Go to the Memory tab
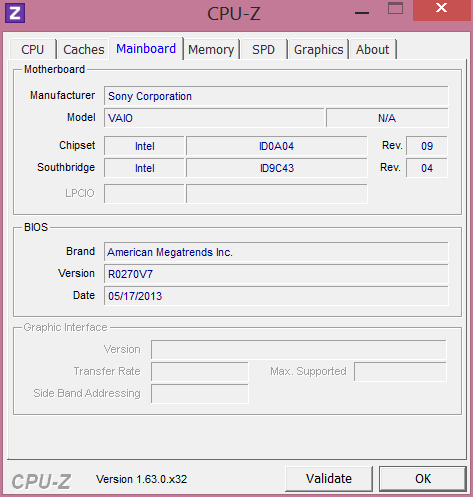 [x=211, y=49]
